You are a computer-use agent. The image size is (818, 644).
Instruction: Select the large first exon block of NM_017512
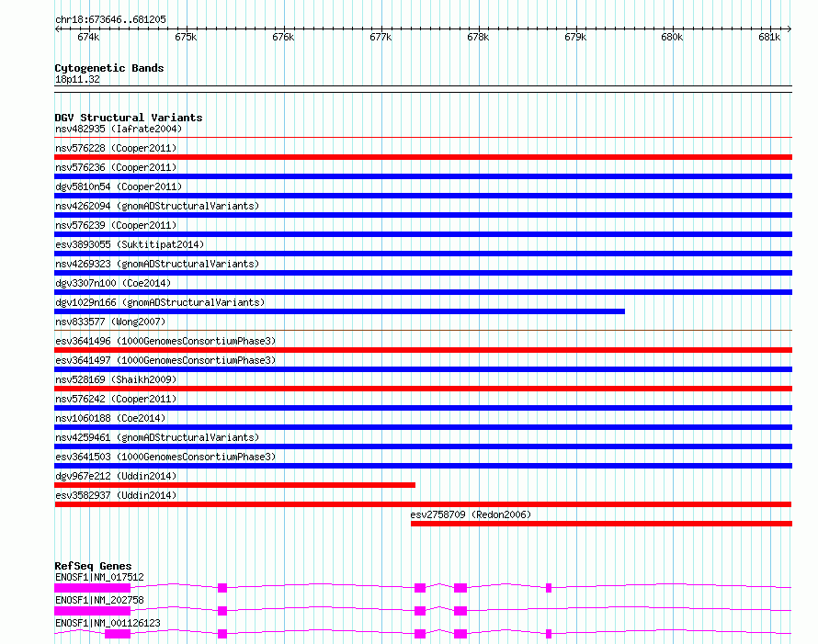[92, 588]
